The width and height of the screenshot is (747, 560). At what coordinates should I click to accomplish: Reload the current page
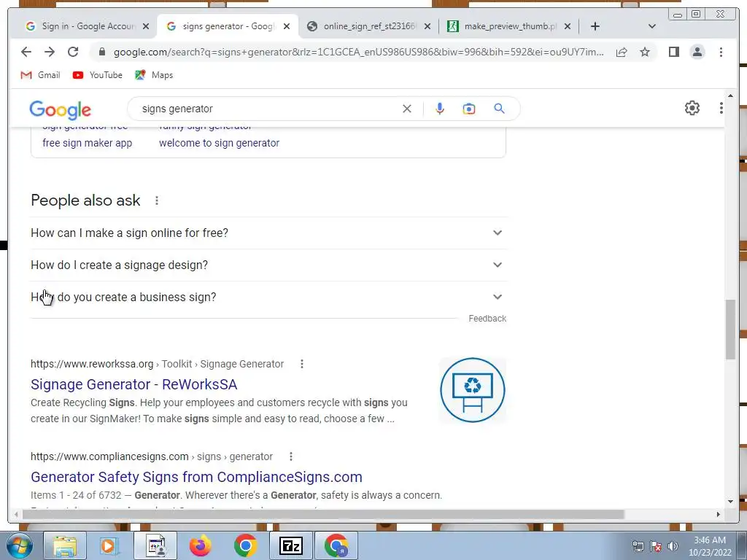click(x=73, y=52)
